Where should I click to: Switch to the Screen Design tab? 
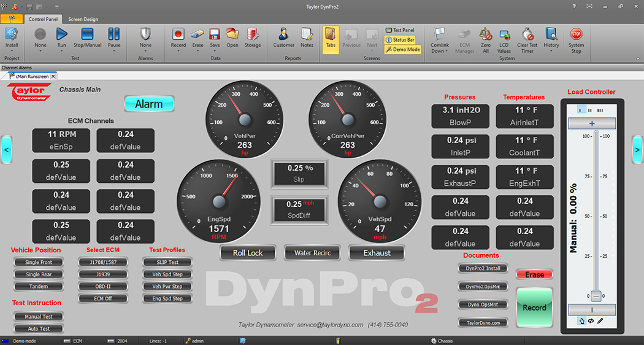pyautogui.click(x=83, y=19)
